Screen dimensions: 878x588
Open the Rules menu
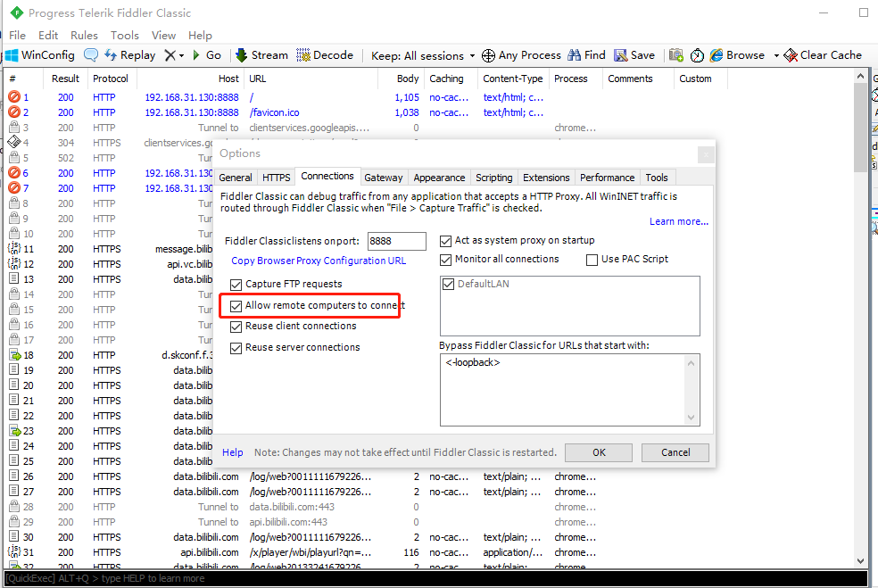click(84, 36)
